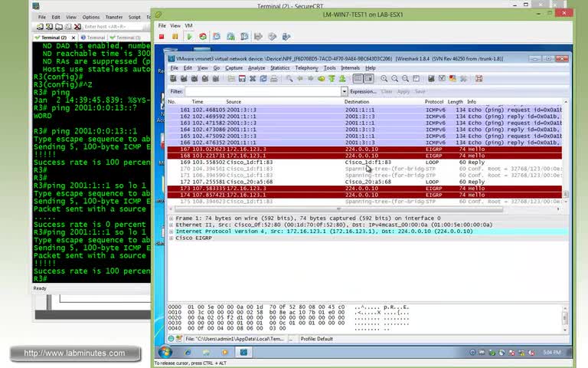588x368 pixels.
Task: Sort packets by Protocol column header
Action: click(x=434, y=102)
